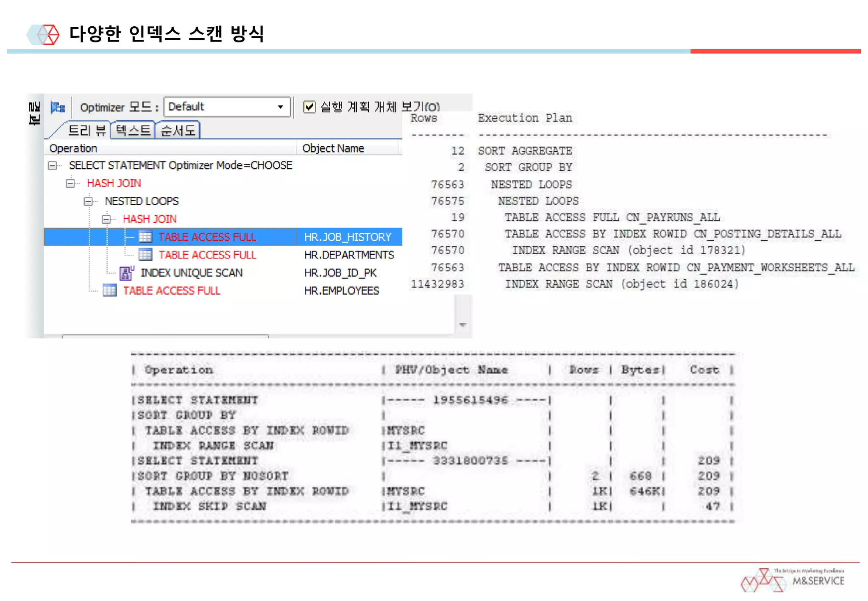Click the INDEX UNIQUE SCAN index icon
868x601 pixels.
(x=126, y=273)
